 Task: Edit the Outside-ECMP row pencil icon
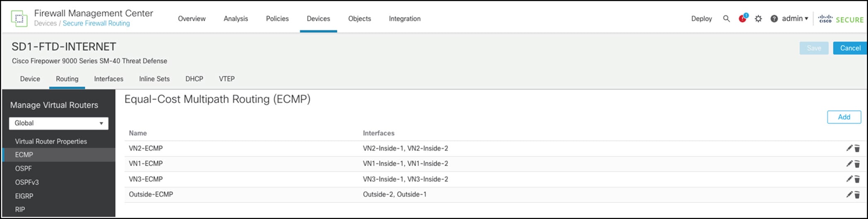point(849,194)
